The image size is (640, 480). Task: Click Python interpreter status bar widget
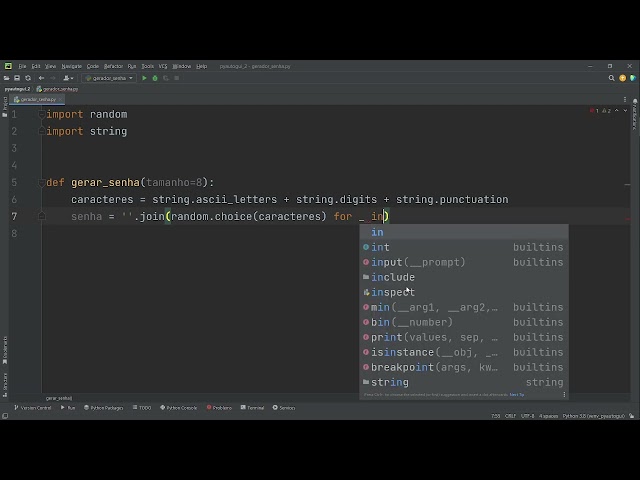click(x=593, y=416)
